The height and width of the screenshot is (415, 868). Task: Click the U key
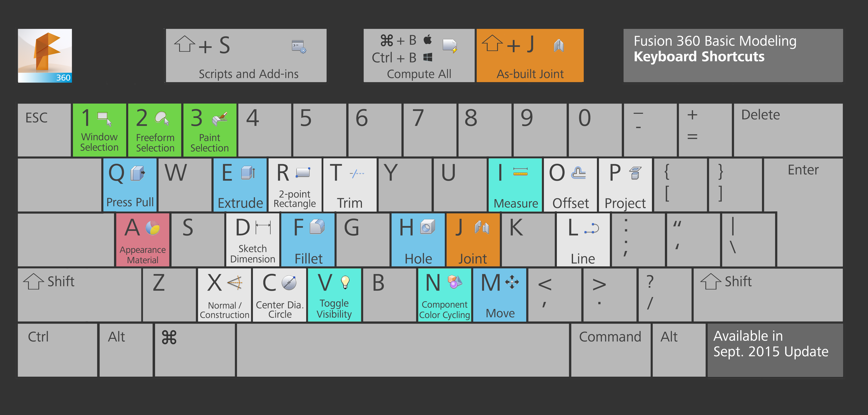coord(460,185)
